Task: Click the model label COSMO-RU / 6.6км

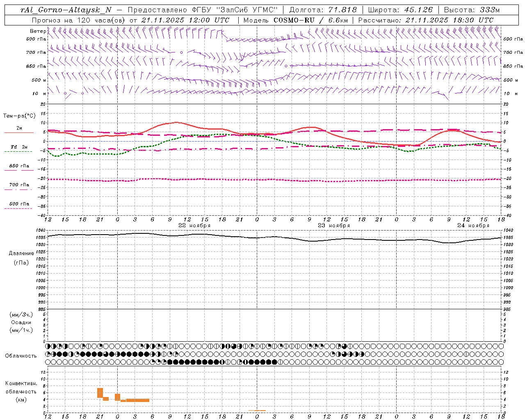Action: click(311, 20)
